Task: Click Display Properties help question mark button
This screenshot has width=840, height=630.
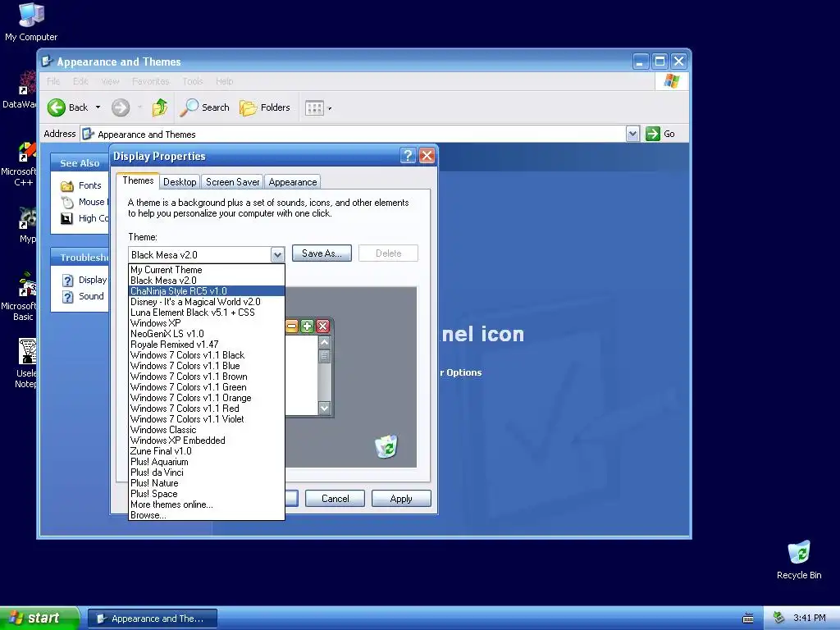Action: coord(408,156)
